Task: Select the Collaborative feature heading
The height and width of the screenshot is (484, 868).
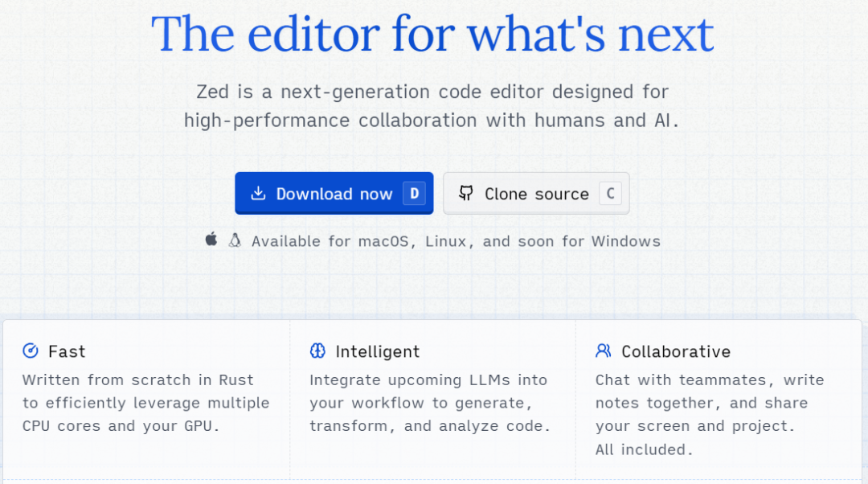Action: click(x=675, y=351)
